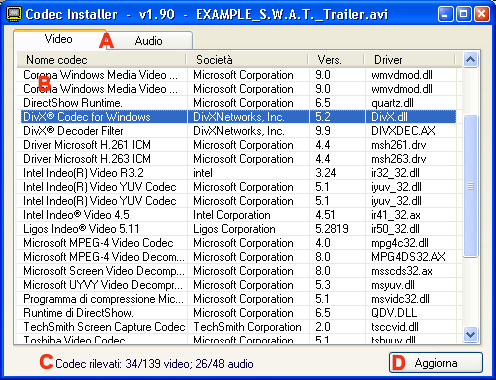Image resolution: width=496 pixels, height=380 pixels.
Task: Select Intel Indeo(R) Video R3.2 row
Action: [x=239, y=173]
